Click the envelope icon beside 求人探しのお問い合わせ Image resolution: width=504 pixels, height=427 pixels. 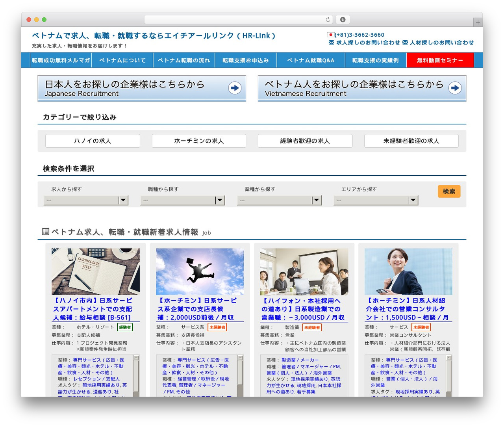[332, 43]
